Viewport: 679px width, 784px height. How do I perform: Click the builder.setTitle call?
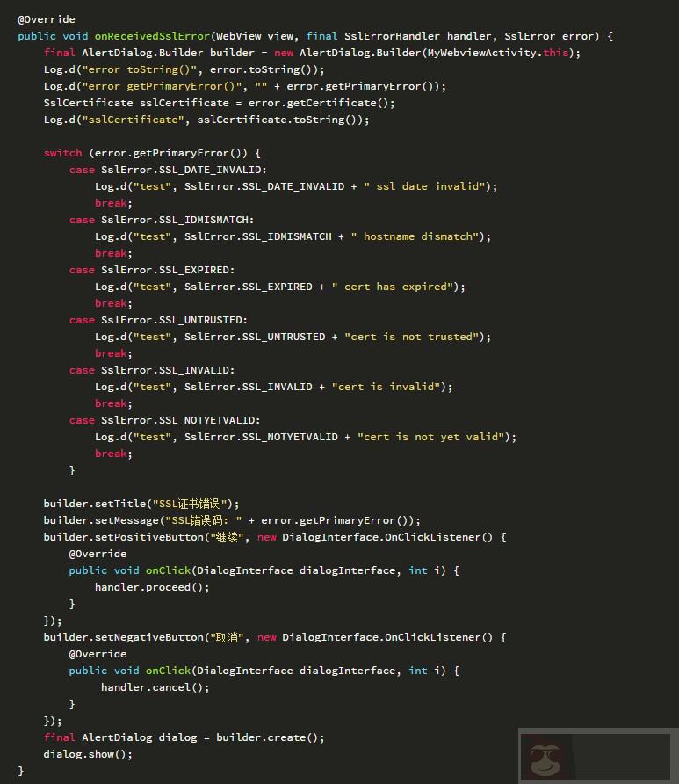tap(95, 504)
